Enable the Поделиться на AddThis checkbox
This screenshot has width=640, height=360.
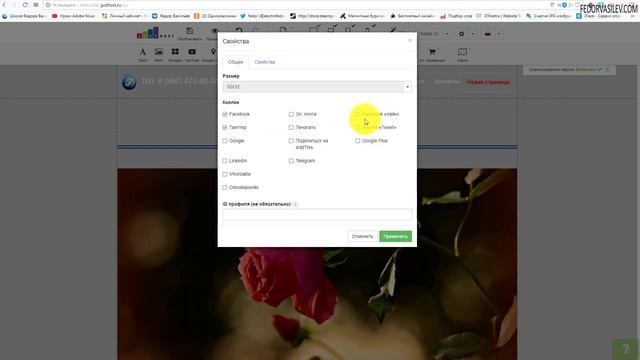tap(291, 141)
